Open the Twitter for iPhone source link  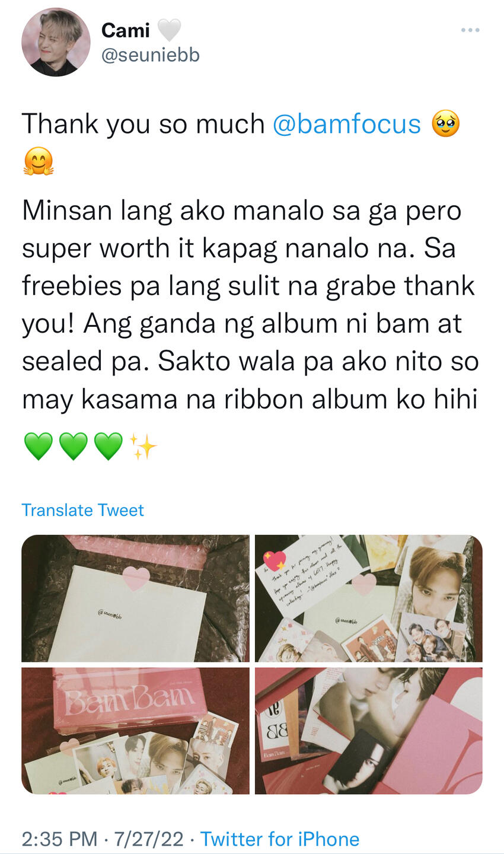(280, 839)
